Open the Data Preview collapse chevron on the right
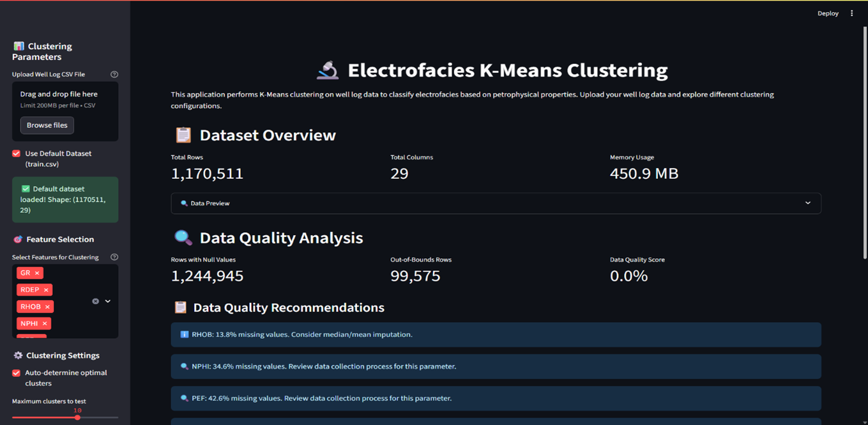This screenshot has width=868, height=425. [x=808, y=203]
